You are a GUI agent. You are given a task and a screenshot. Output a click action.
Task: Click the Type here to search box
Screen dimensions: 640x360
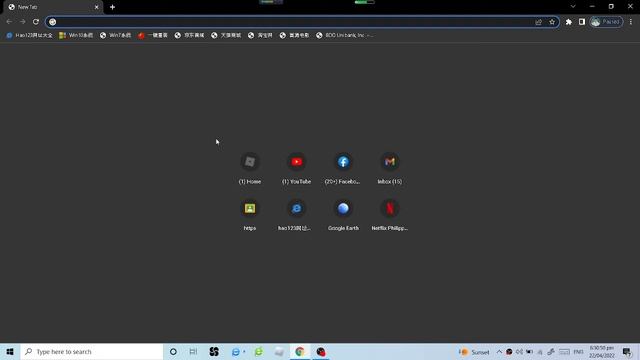pos(92,351)
